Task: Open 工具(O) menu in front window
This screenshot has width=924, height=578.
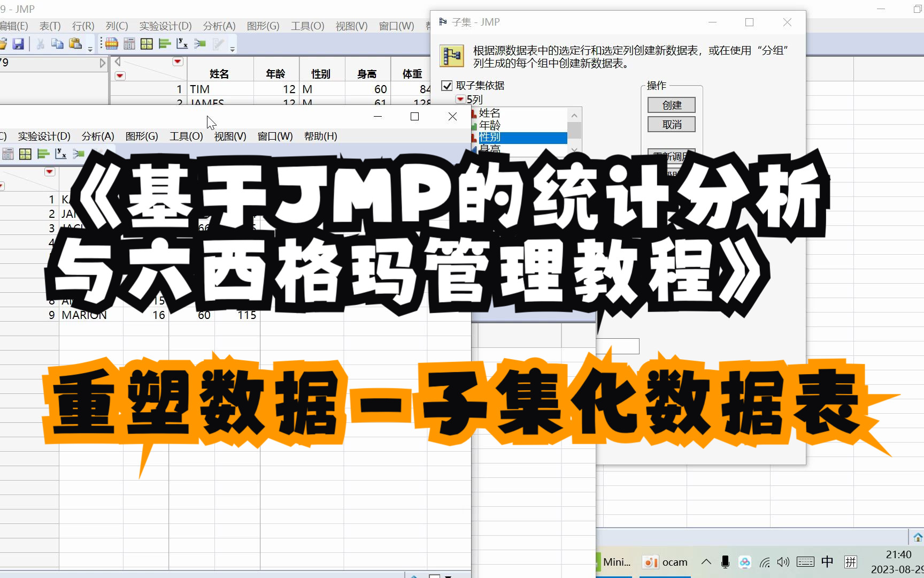Action: point(186,136)
